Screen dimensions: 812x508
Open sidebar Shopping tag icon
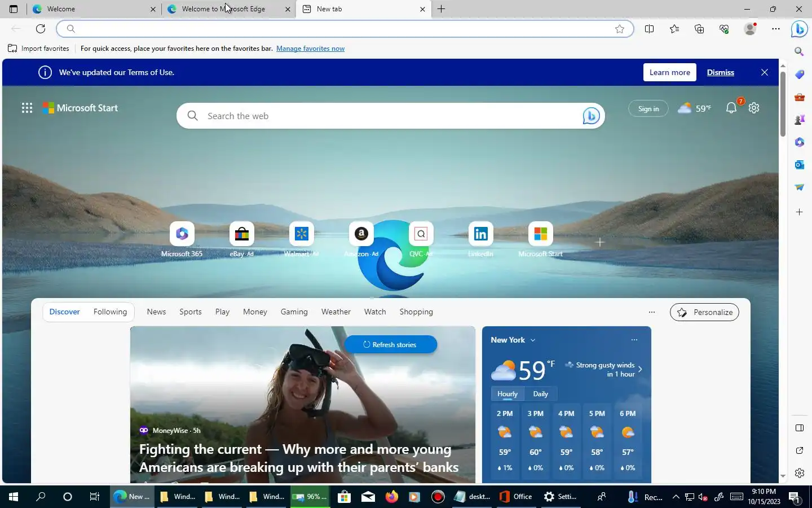point(799,75)
